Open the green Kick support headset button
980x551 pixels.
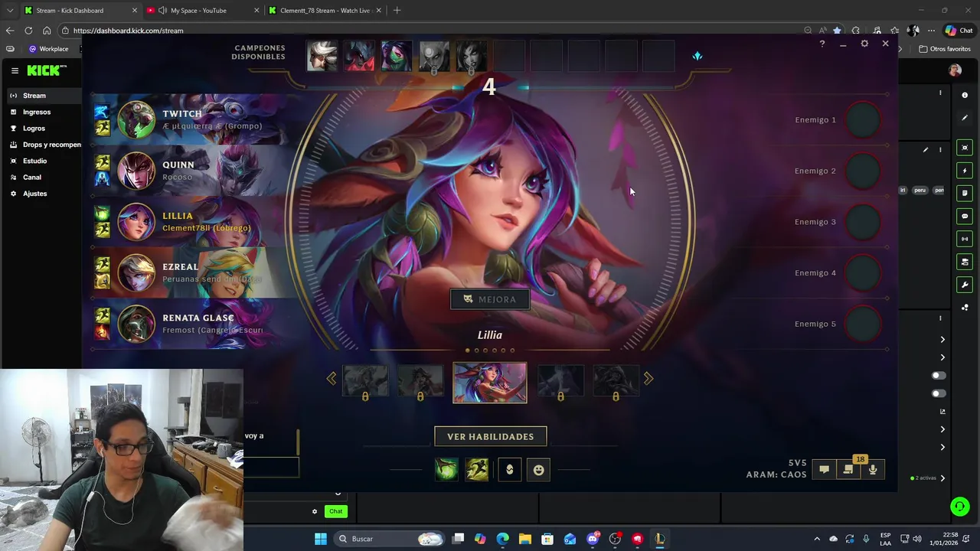pyautogui.click(x=959, y=507)
